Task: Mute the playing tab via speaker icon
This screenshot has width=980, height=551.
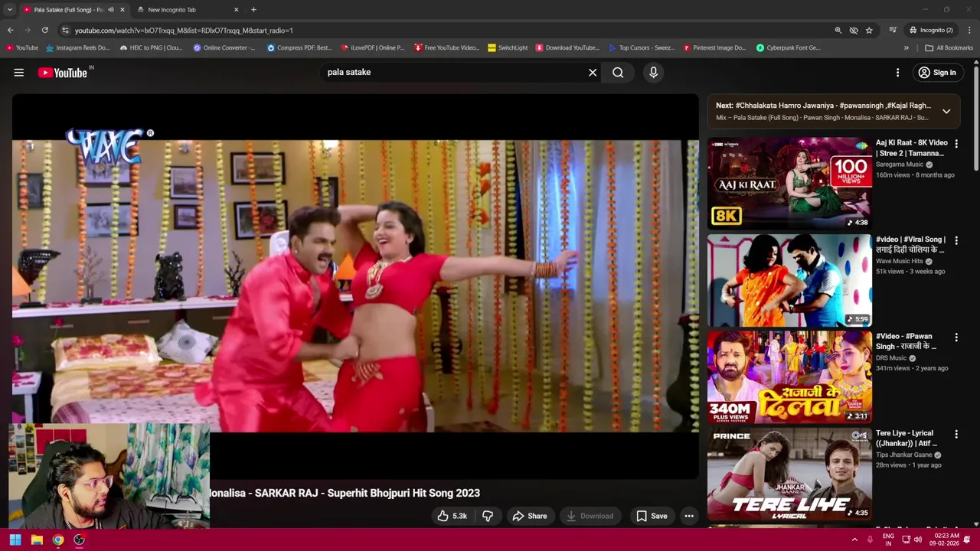Action: (111, 10)
